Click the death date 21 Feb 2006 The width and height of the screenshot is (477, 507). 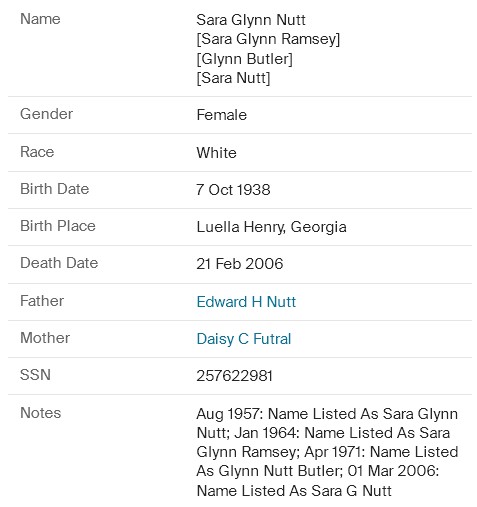pos(240,264)
